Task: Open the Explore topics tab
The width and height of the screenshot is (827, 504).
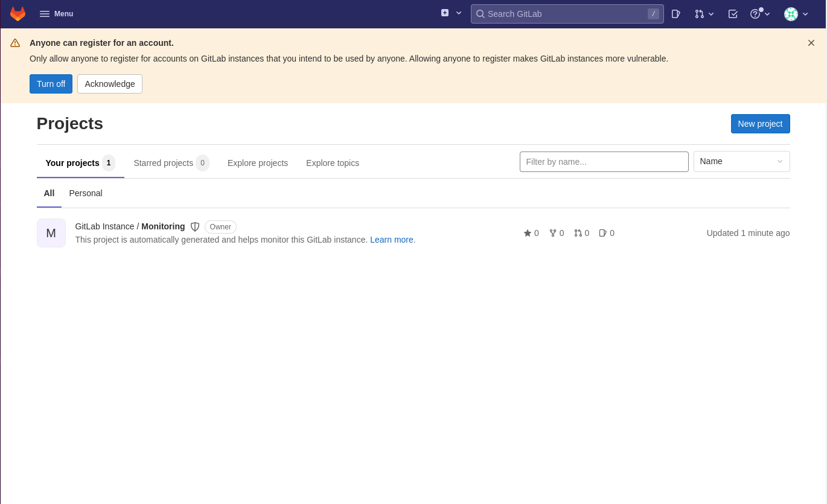Action: (x=333, y=163)
